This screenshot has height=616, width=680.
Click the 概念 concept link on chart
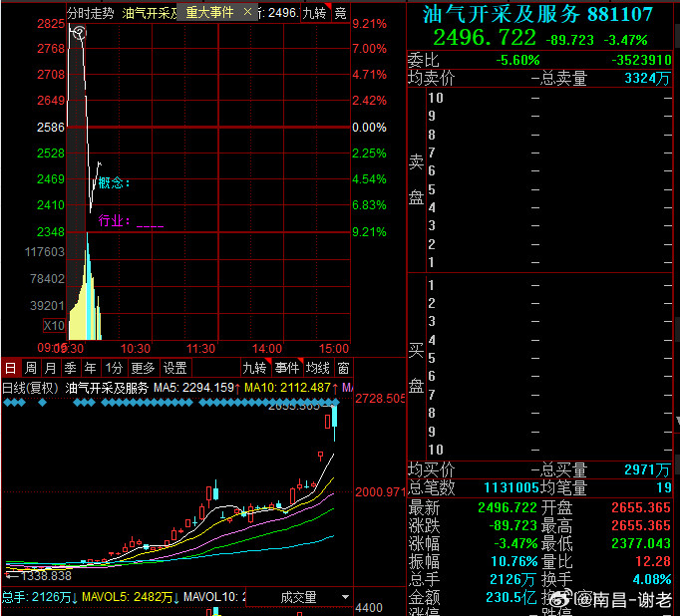[114, 182]
